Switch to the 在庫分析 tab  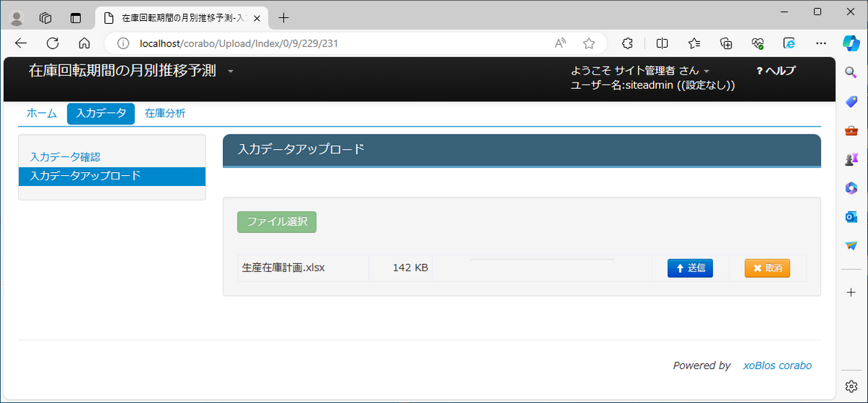coord(165,113)
